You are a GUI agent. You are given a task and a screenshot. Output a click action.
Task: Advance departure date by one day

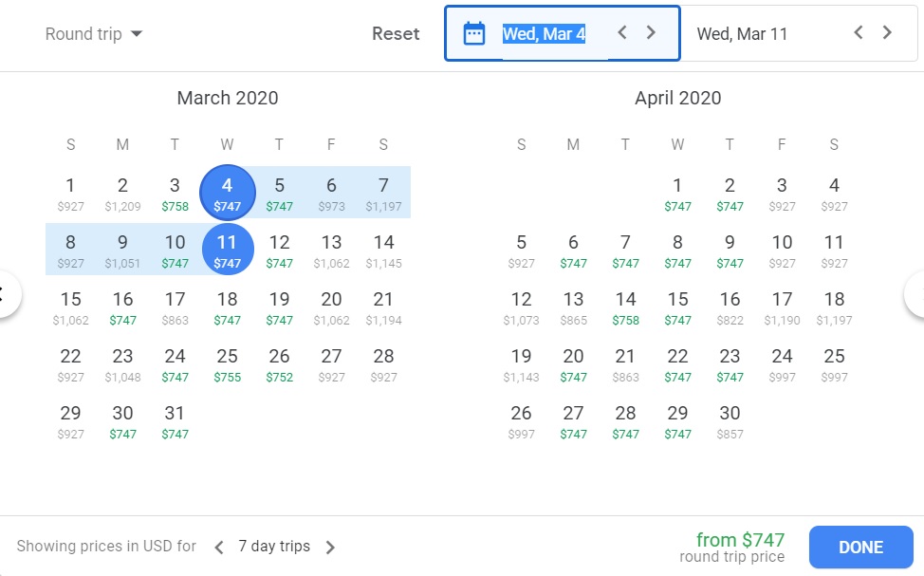tap(651, 32)
